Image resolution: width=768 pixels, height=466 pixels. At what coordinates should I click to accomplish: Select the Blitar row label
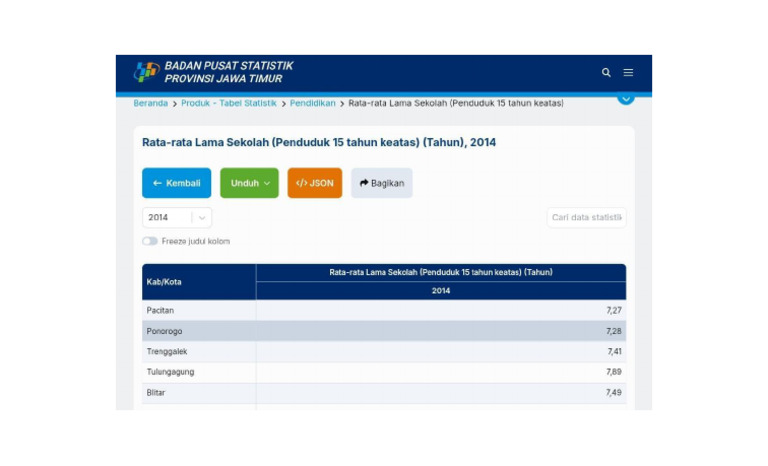(156, 392)
